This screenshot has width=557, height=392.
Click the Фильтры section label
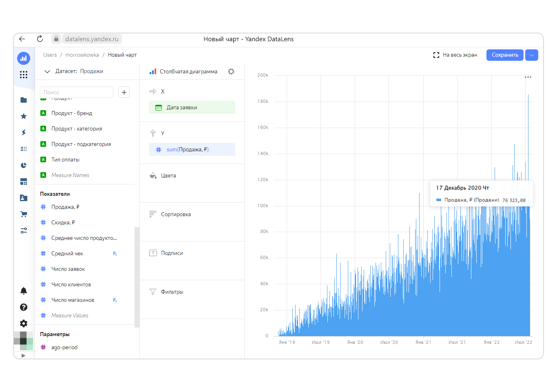[x=172, y=292]
